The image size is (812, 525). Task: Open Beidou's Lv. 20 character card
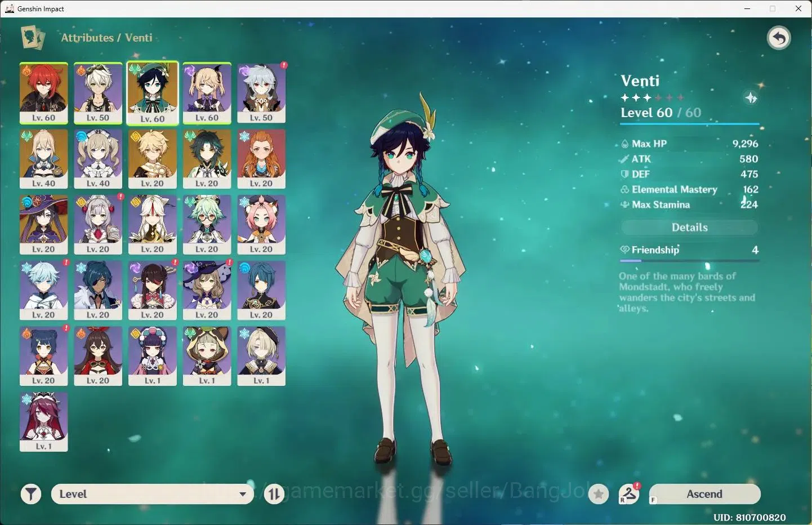(153, 291)
